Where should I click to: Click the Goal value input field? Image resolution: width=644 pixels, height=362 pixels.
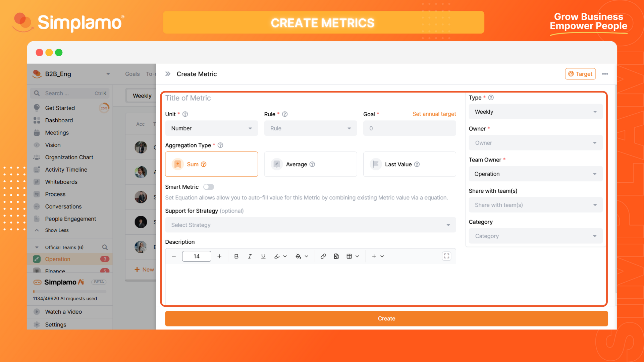click(410, 128)
